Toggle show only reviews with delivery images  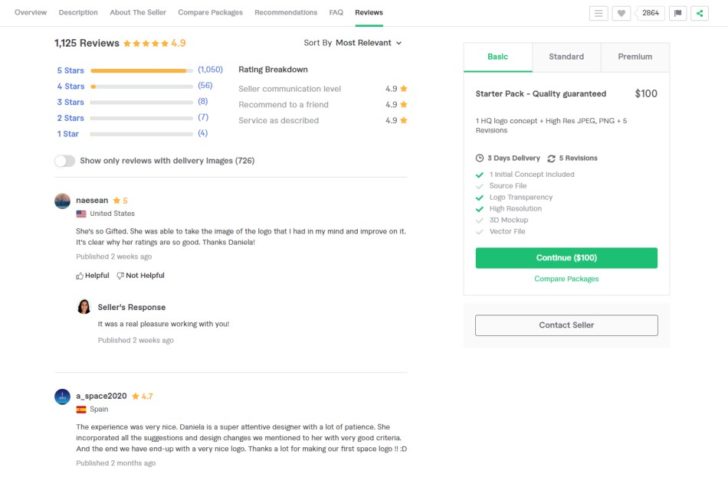coord(65,161)
